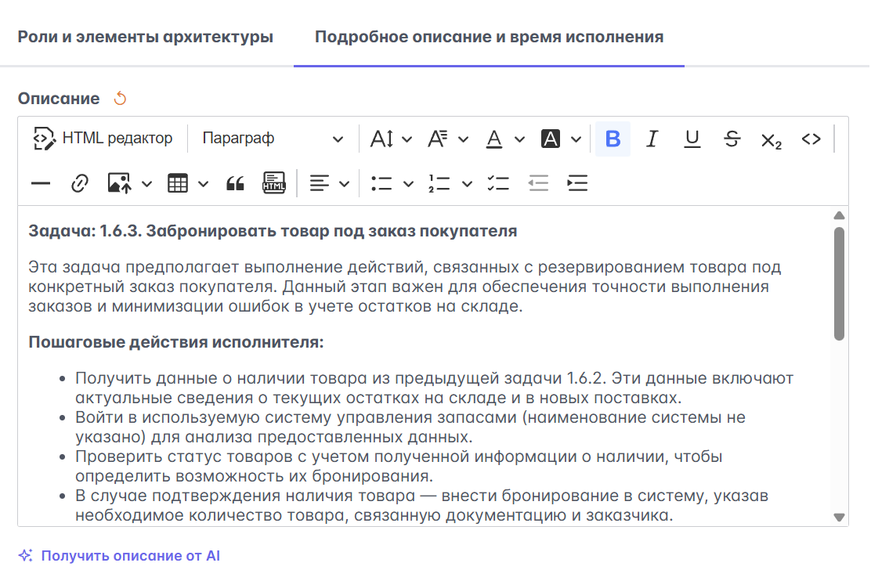This screenshot has height=588, width=871.
Task: Click the text alignment icon
Action: (320, 183)
